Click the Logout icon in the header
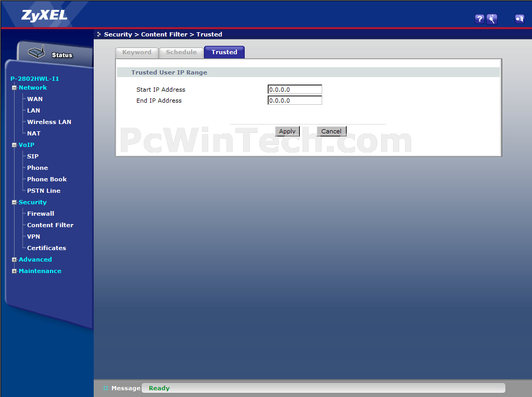 pyautogui.click(x=520, y=19)
